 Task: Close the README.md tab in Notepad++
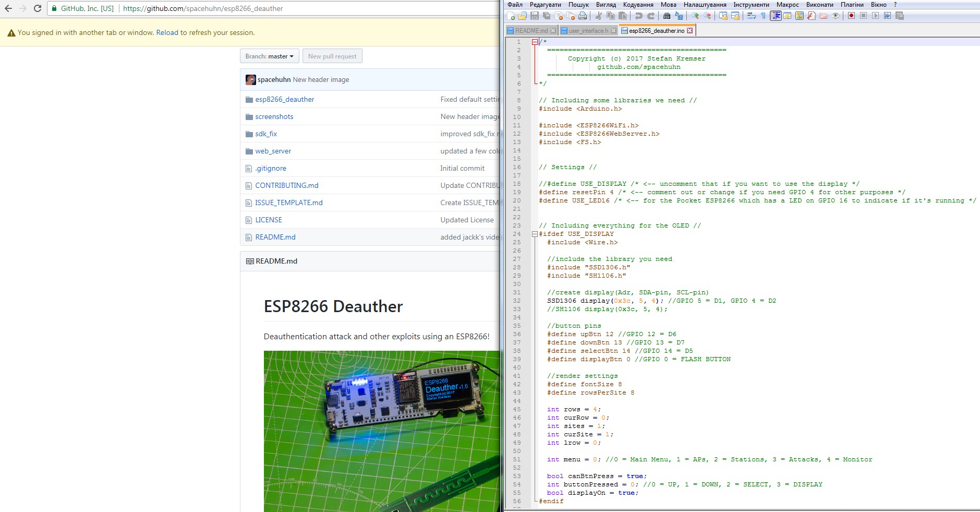pos(553,31)
